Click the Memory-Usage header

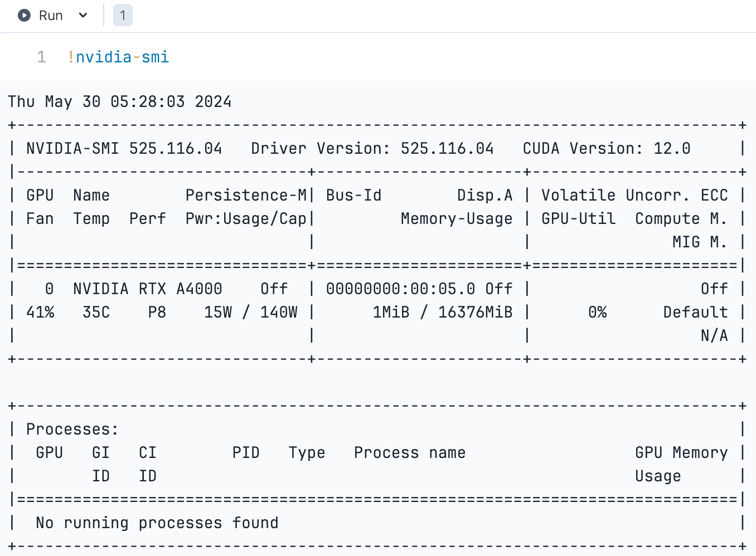pyautogui.click(x=456, y=218)
